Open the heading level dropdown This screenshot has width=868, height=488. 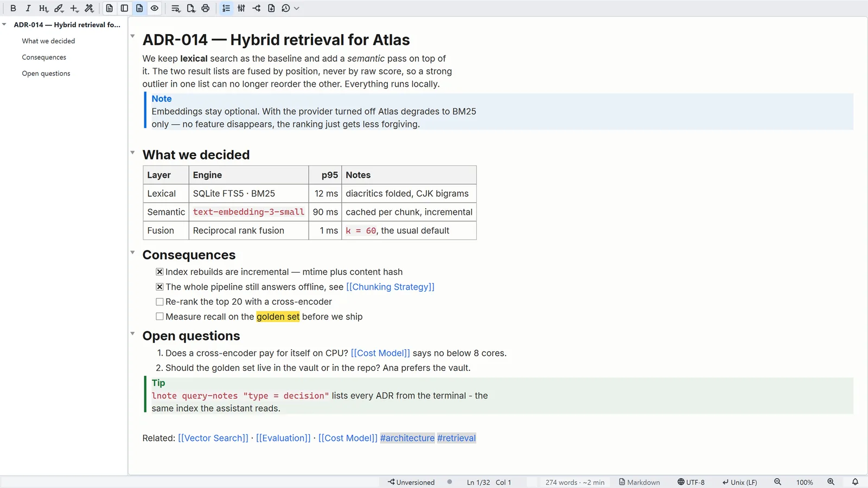coord(43,8)
